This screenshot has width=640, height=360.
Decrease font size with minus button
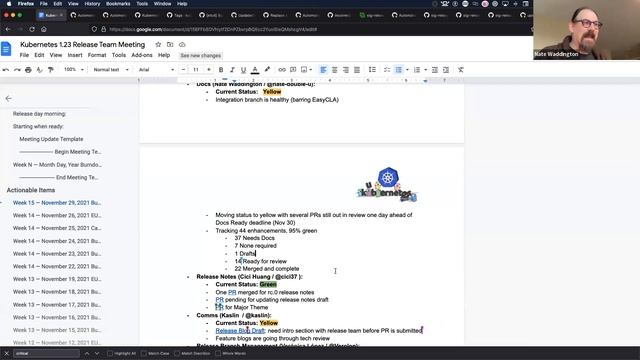coord(183,70)
